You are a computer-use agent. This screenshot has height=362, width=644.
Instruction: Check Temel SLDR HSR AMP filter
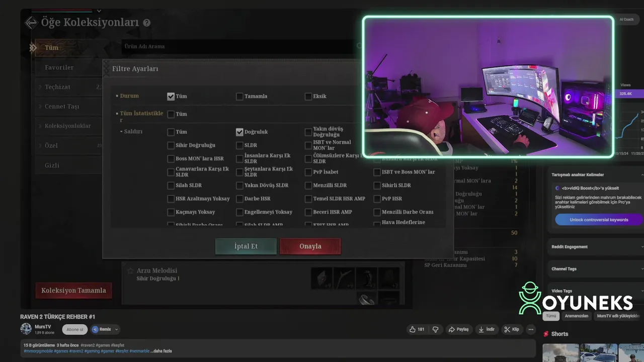point(308,199)
